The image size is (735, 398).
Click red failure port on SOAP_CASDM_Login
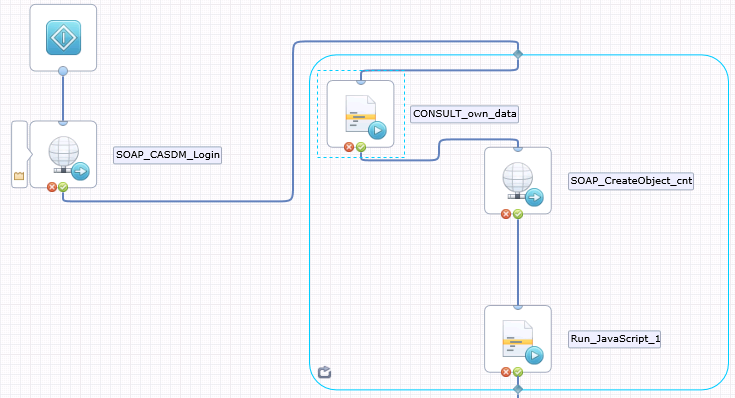click(x=52, y=187)
